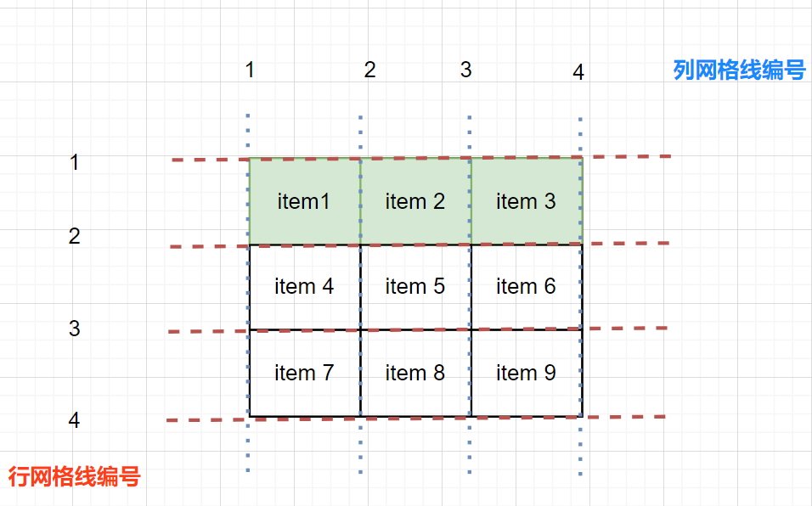
Task: Click the red 行网格线编号 label
Action: [x=74, y=476]
